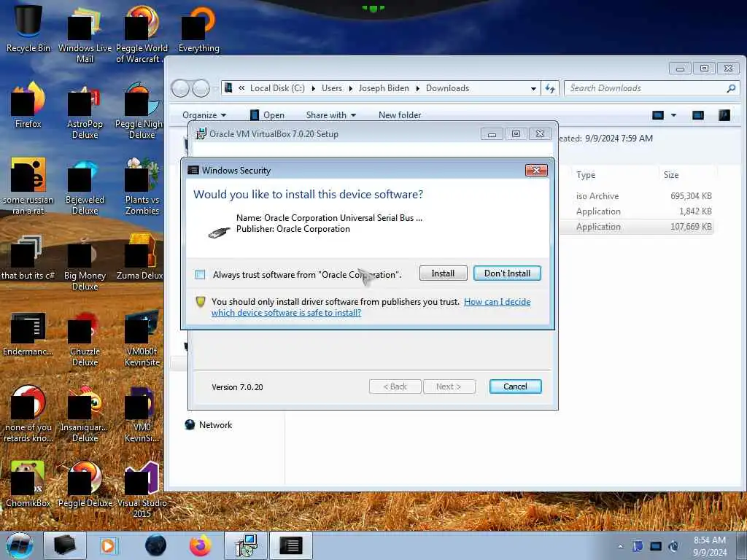Expand the arrow after Joseph Biden breadcrumb

[x=417, y=88]
